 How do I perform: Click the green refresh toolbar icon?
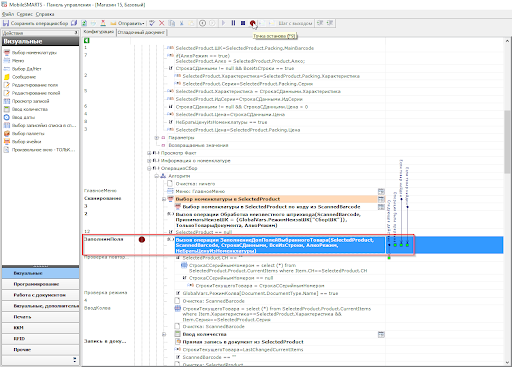click(x=84, y=23)
